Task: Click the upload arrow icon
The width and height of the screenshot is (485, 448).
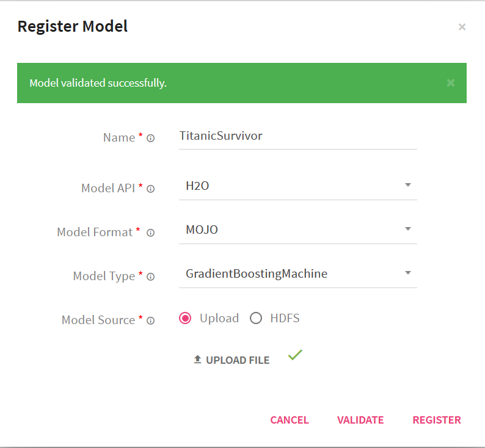Action: pyautogui.click(x=197, y=360)
